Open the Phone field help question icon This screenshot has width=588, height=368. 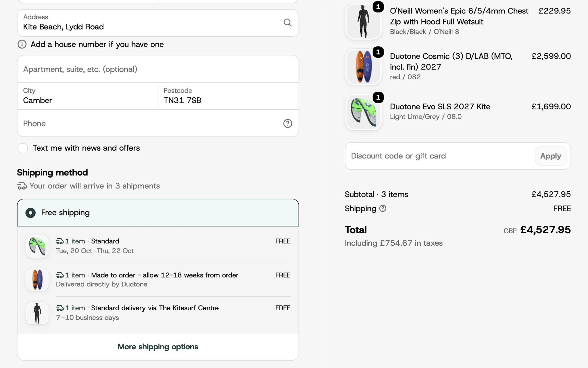click(x=288, y=123)
